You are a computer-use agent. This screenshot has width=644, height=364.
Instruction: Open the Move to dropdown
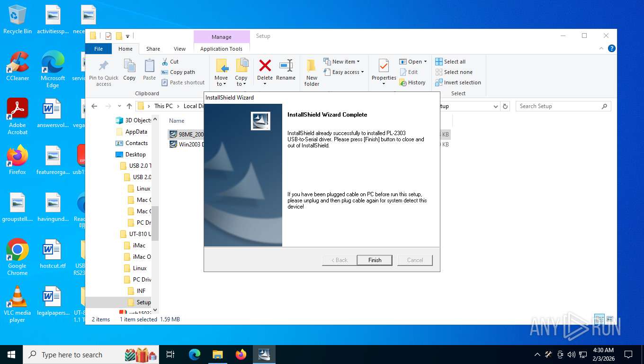click(x=221, y=73)
